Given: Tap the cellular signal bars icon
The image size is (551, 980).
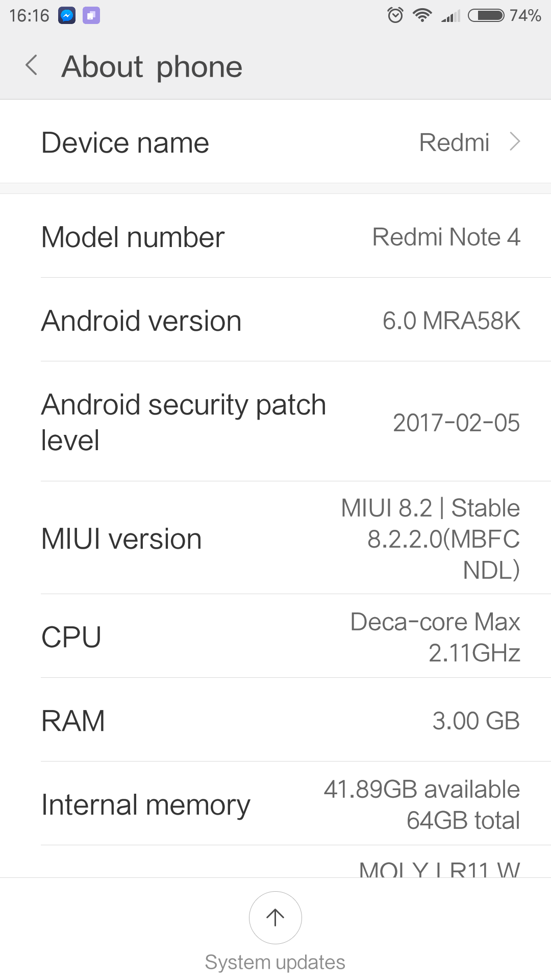Looking at the screenshot, I should click(450, 16).
